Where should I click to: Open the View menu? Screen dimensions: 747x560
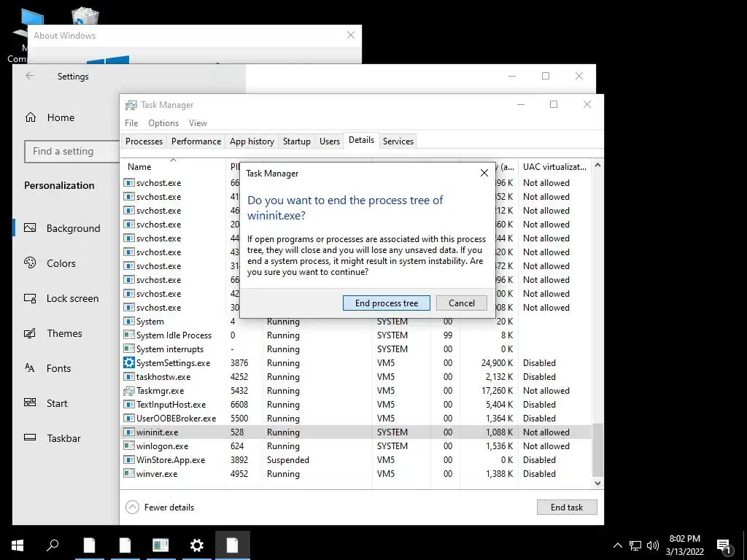pos(198,122)
